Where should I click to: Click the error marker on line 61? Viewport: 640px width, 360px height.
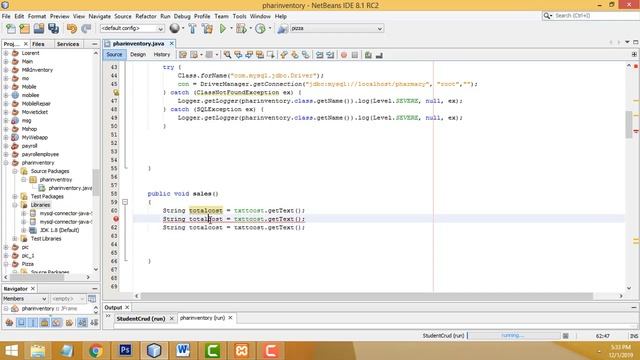pos(116,219)
